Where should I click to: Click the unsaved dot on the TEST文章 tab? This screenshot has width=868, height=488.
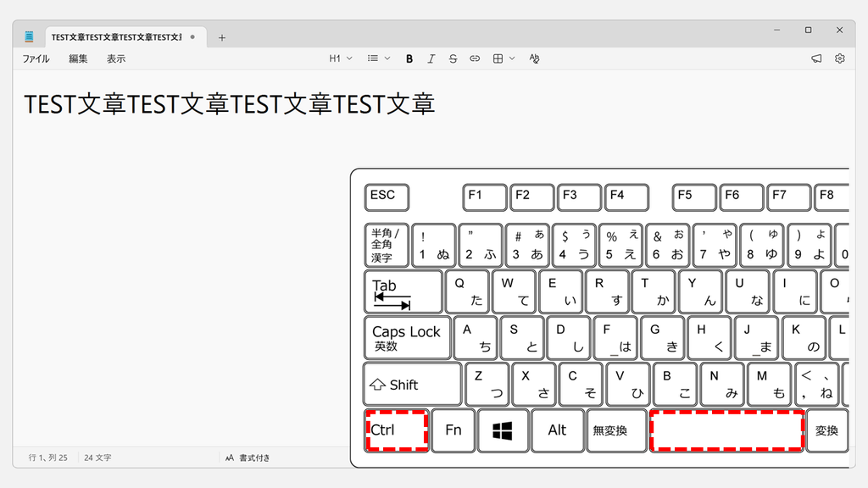pyautogui.click(x=192, y=37)
